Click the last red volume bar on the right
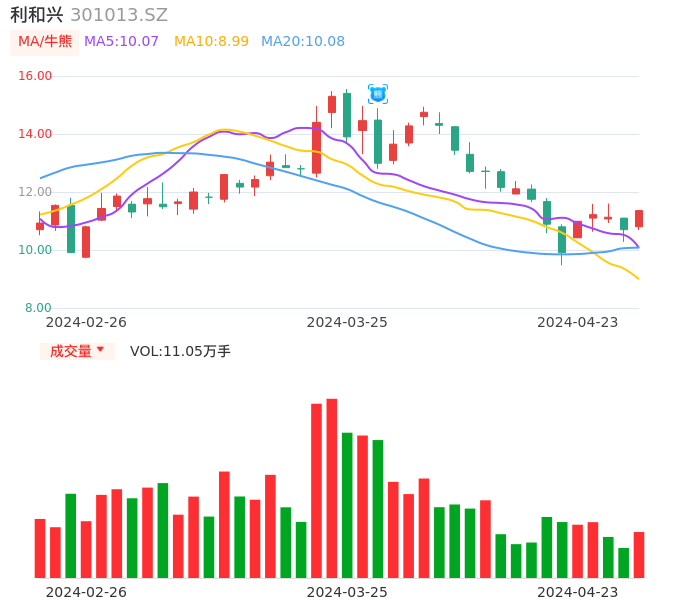 pos(639,554)
